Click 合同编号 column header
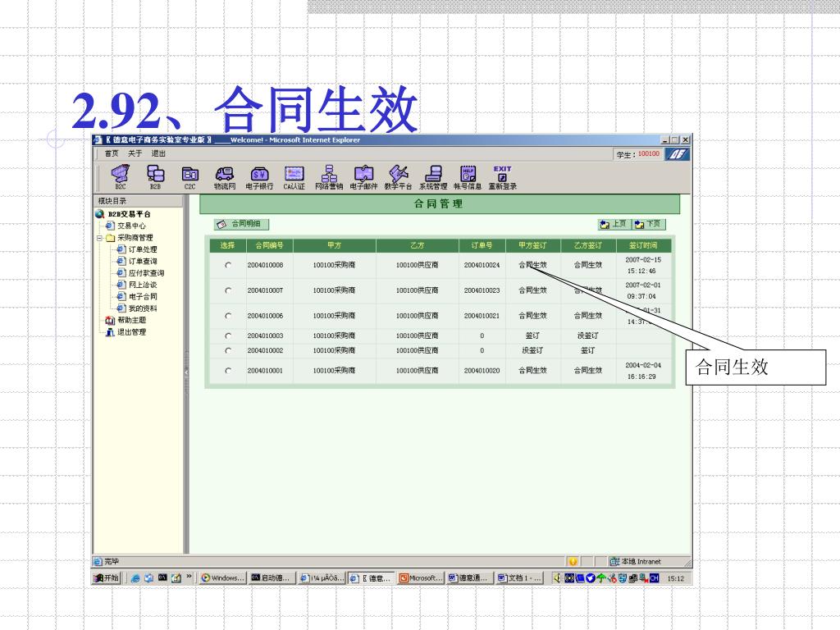Image resolution: width=840 pixels, height=630 pixels. 269,245
